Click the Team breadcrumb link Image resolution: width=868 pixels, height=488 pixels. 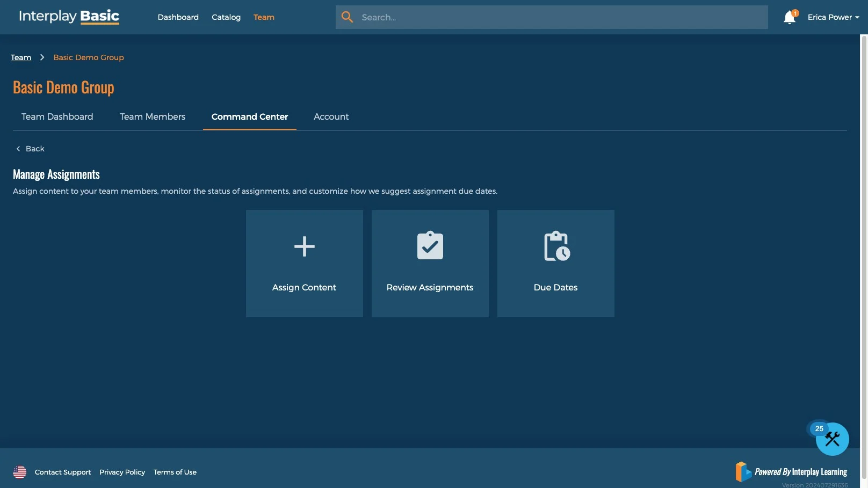coord(21,57)
